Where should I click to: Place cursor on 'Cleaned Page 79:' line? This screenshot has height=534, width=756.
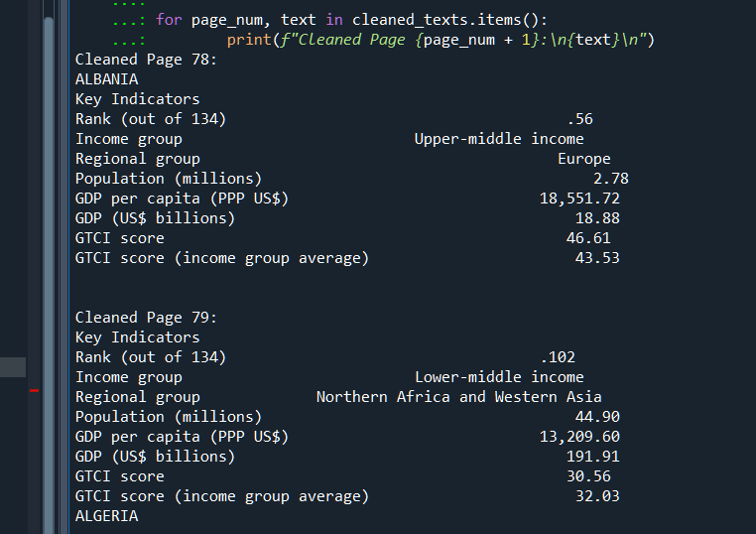coord(146,318)
